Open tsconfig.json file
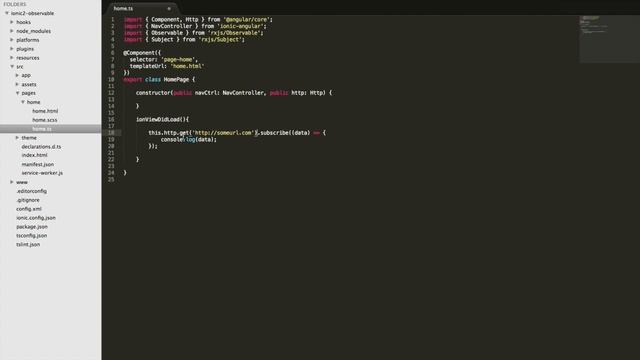The height and width of the screenshot is (360, 640). (x=31, y=236)
